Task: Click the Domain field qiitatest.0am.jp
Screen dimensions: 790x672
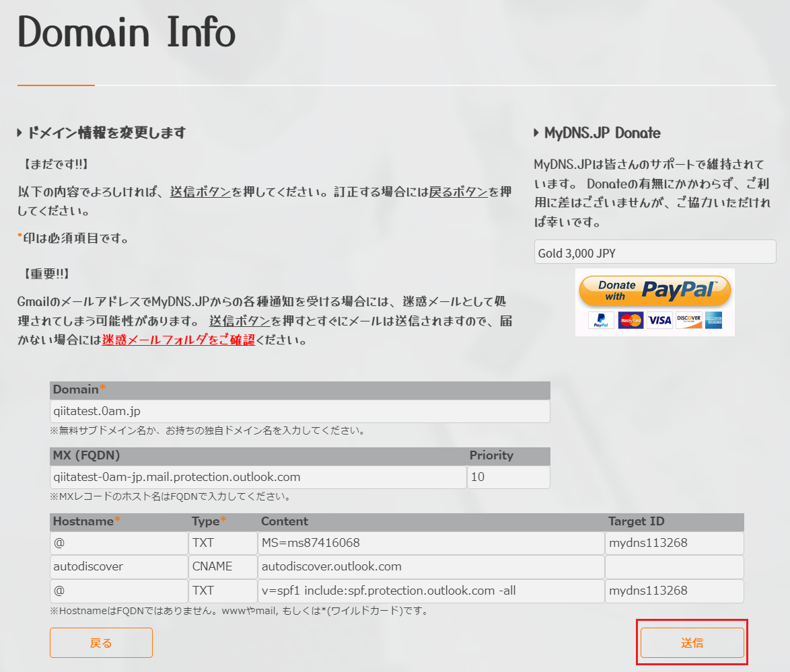Action: pyautogui.click(x=299, y=411)
